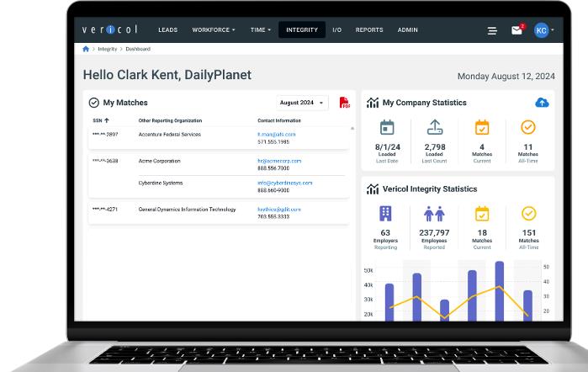Open the Admin menu item
The width and height of the screenshot is (588, 372).
(408, 30)
